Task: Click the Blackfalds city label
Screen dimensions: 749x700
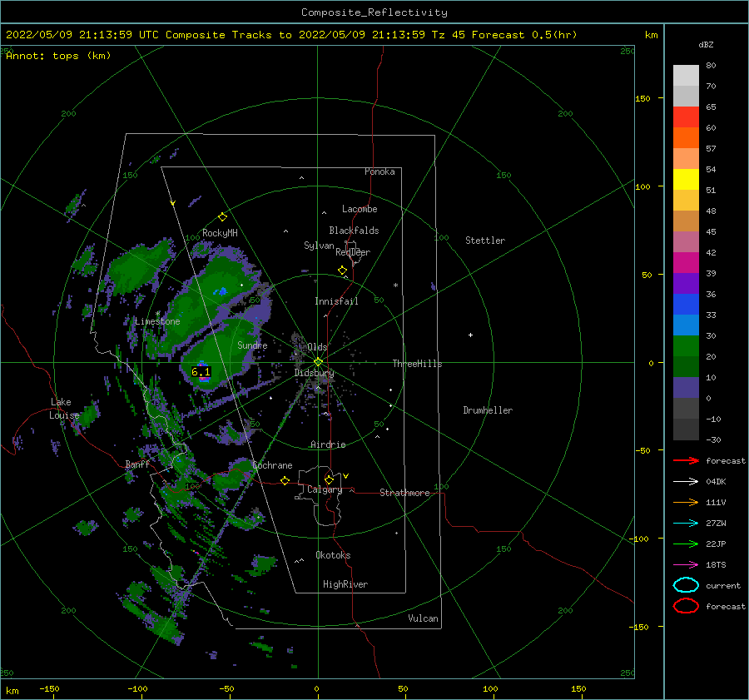Action: [354, 231]
